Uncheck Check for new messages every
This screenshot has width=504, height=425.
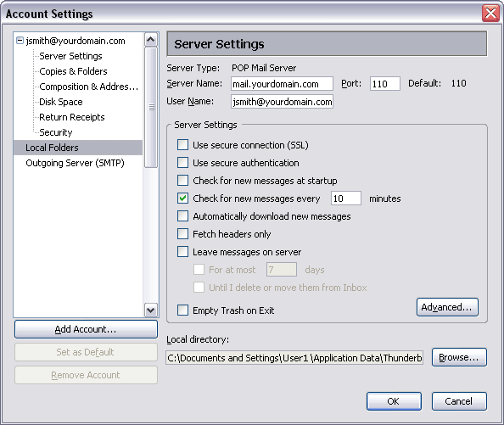(183, 199)
